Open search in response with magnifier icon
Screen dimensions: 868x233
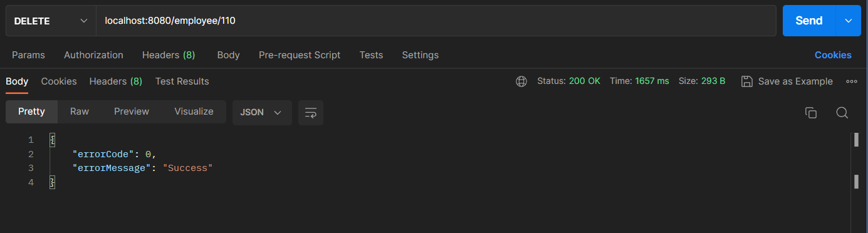(842, 113)
